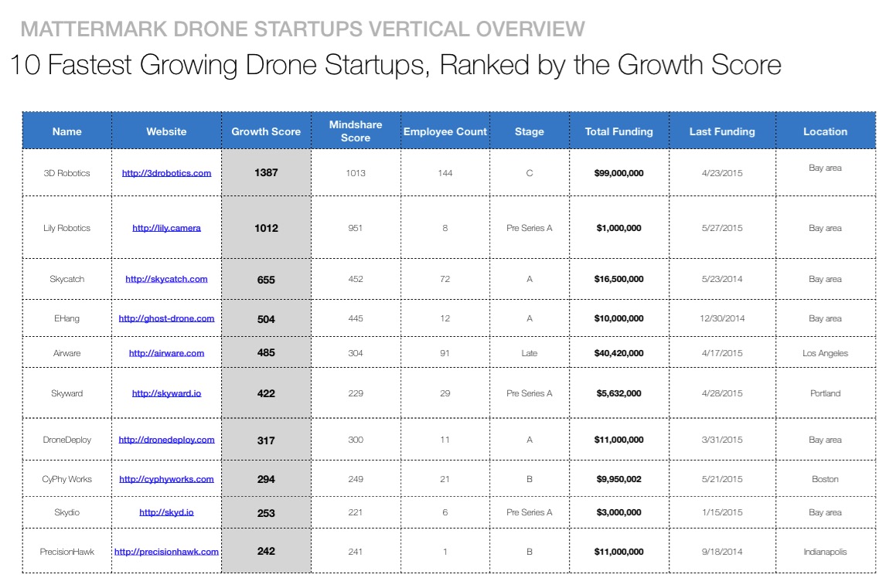Select the Airware name cell

point(67,353)
